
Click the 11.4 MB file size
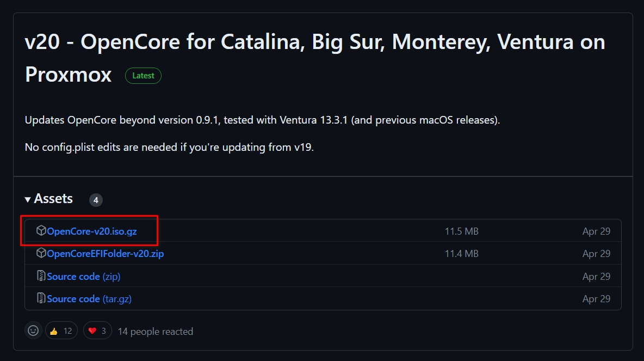[461, 254]
